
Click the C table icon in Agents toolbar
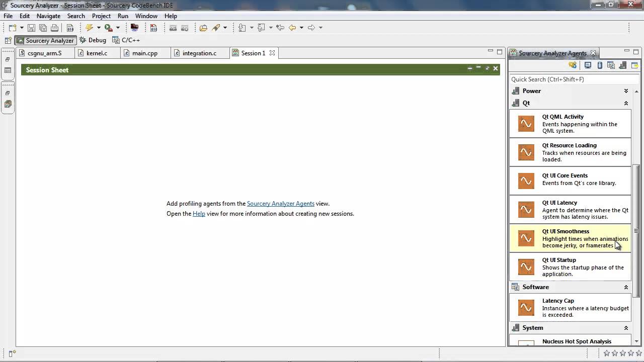click(611, 65)
